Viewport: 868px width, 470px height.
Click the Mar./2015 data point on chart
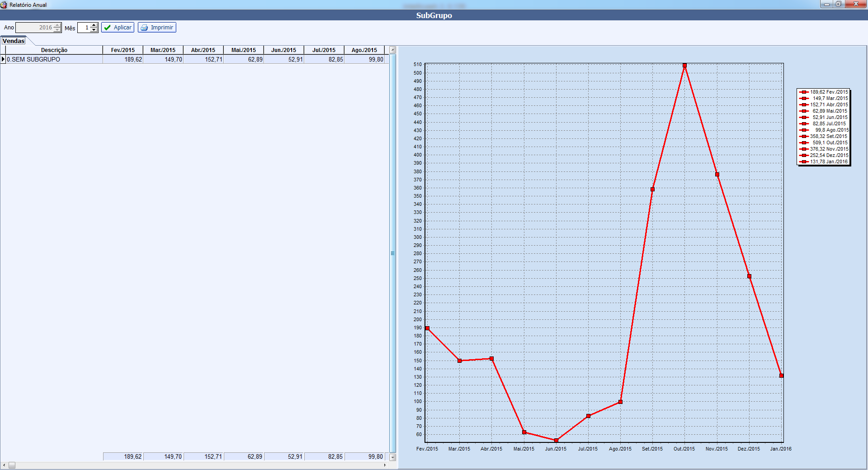point(459,361)
